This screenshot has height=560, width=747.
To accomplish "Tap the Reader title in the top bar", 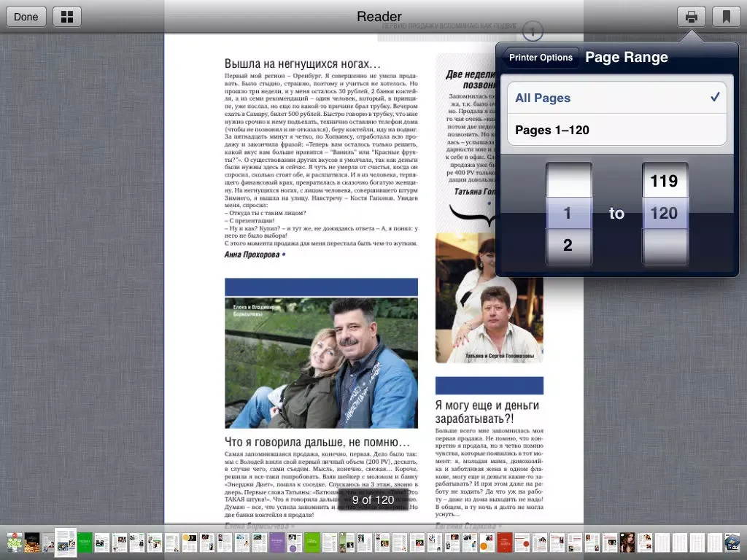I will pos(379,17).
